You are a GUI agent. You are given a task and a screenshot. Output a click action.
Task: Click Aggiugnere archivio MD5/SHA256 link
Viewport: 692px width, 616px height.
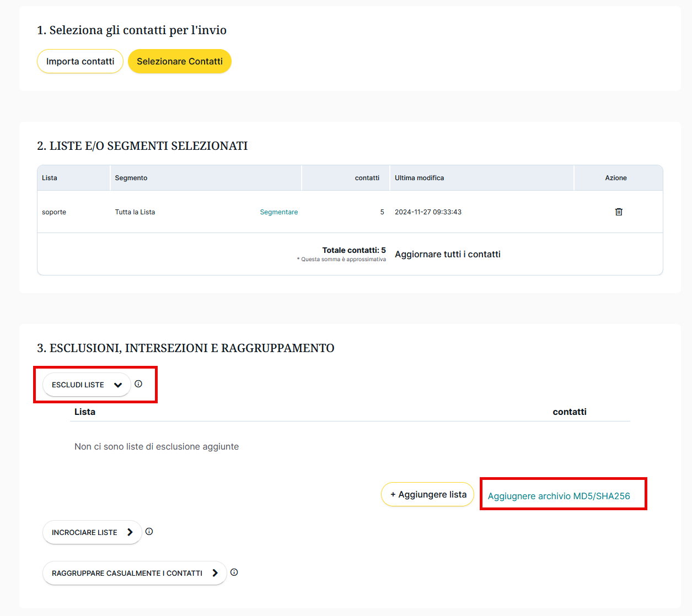point(559,496)
